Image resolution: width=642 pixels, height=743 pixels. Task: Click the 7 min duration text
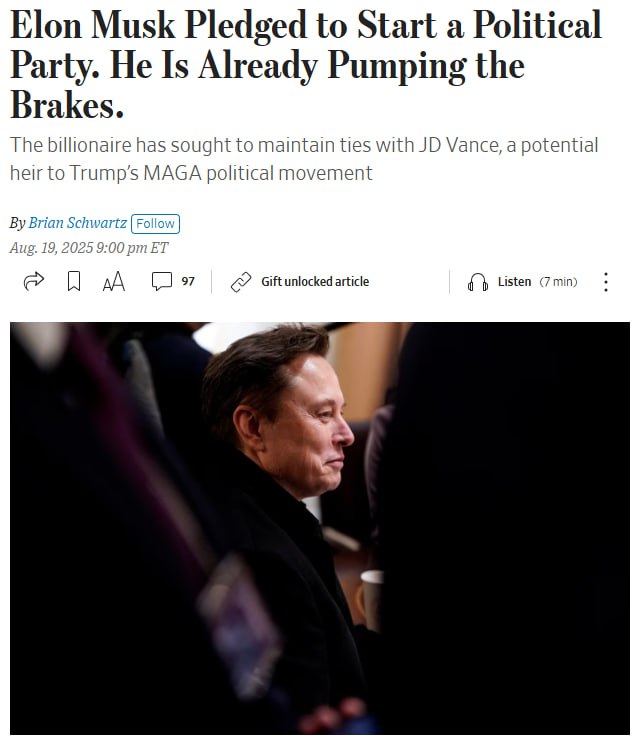pos(559,281)
